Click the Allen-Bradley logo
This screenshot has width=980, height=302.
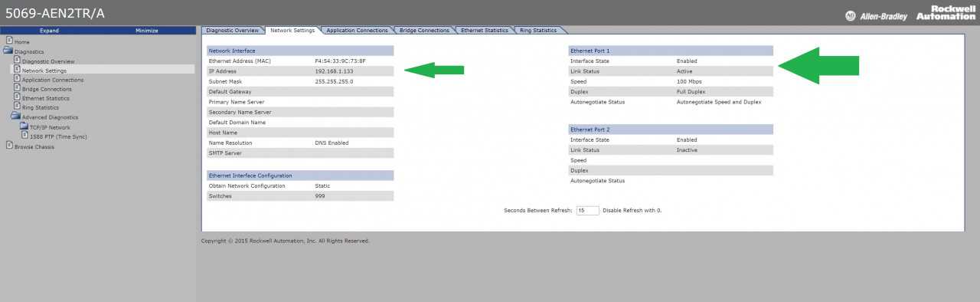(x=876, y=16)
